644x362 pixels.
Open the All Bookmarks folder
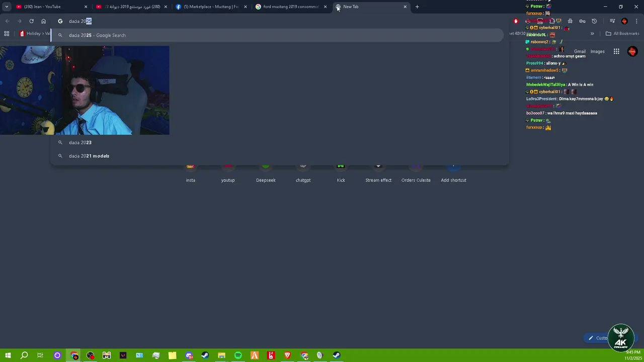coord(622,34)
